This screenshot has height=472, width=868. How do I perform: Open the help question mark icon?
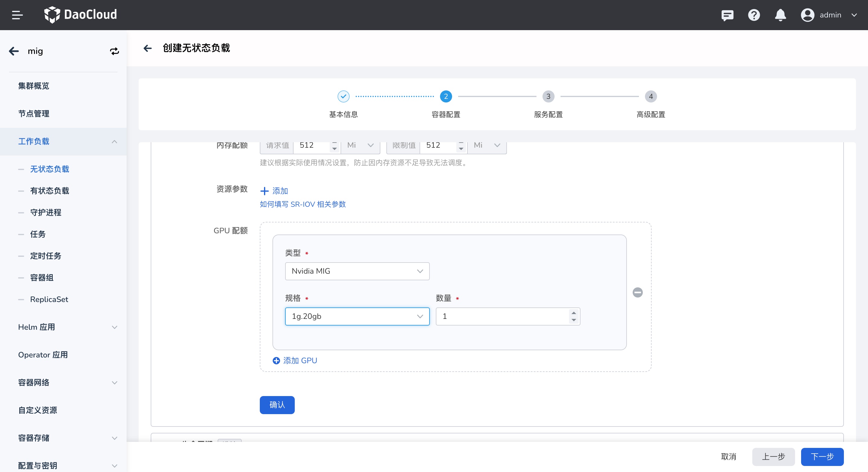754,15
